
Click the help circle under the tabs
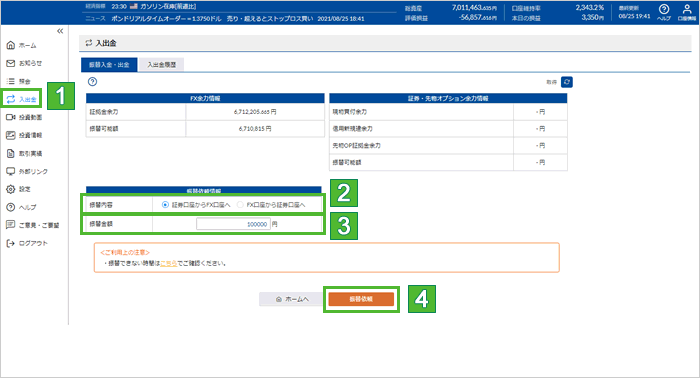[92, 82]
